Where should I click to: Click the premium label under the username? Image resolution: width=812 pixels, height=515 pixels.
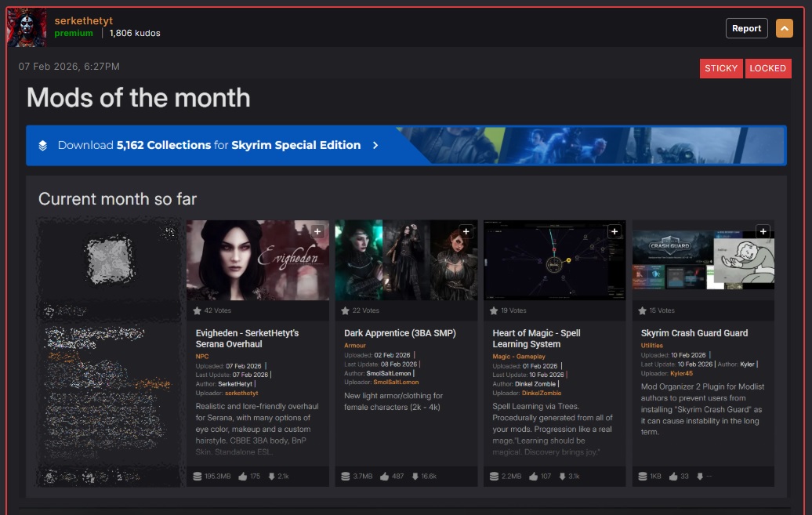74,33
